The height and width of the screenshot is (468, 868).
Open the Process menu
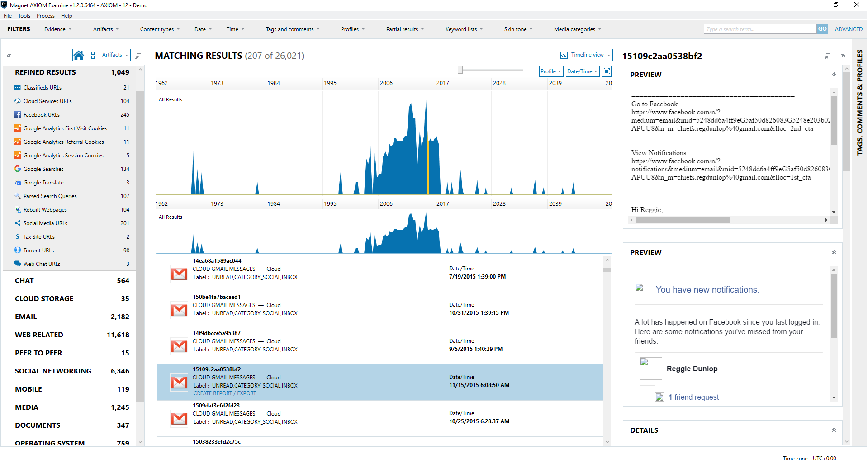click(x=46, y=16)
